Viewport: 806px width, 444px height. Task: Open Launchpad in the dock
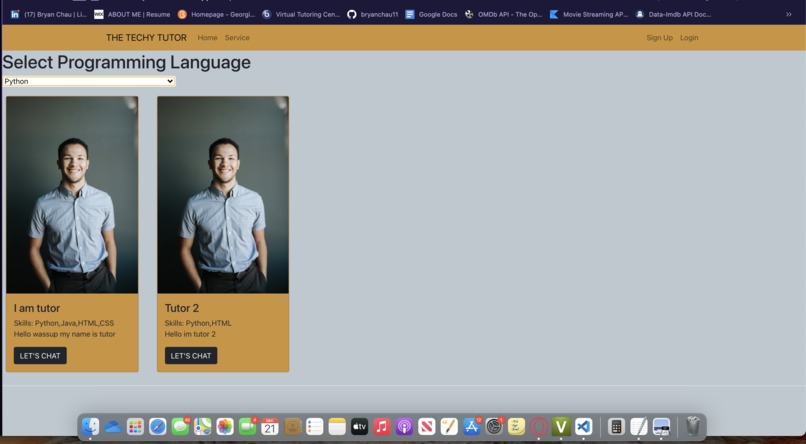135,427
